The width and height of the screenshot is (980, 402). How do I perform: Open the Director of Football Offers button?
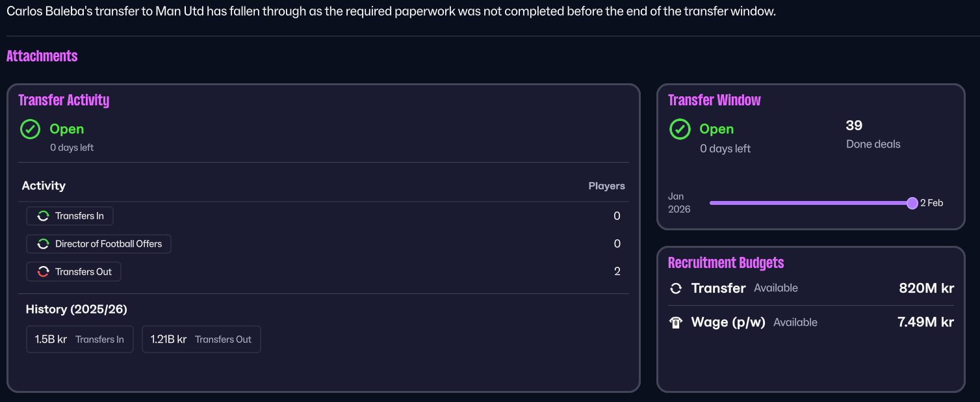click(99, 244)
